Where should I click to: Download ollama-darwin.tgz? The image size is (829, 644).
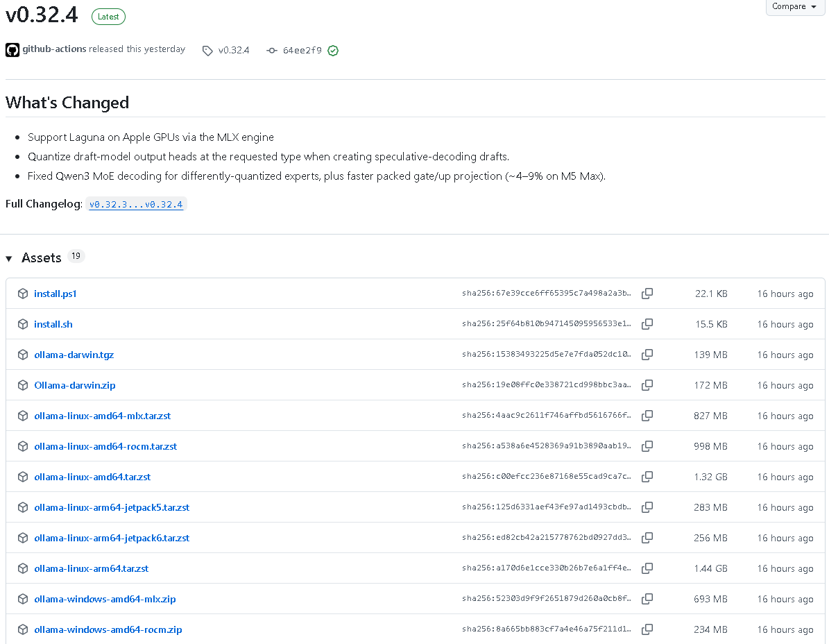tap(74, 355)
